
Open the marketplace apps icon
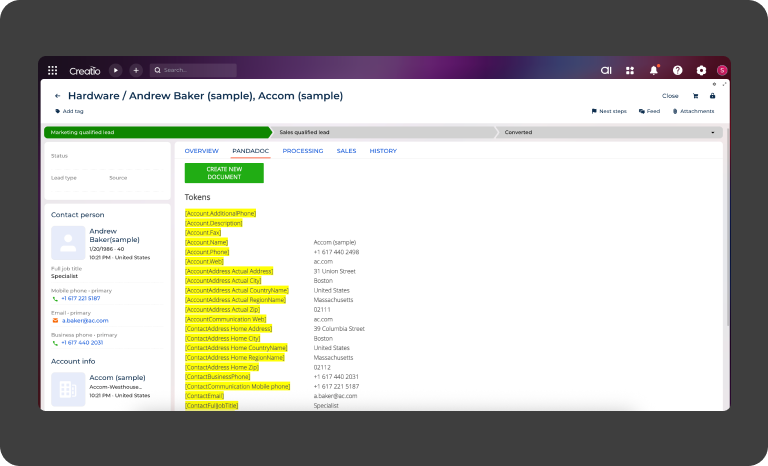(x=630, y=71)
